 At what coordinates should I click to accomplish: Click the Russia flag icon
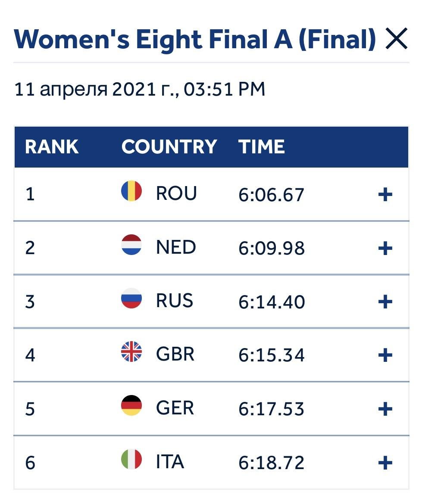coord(131,298)
